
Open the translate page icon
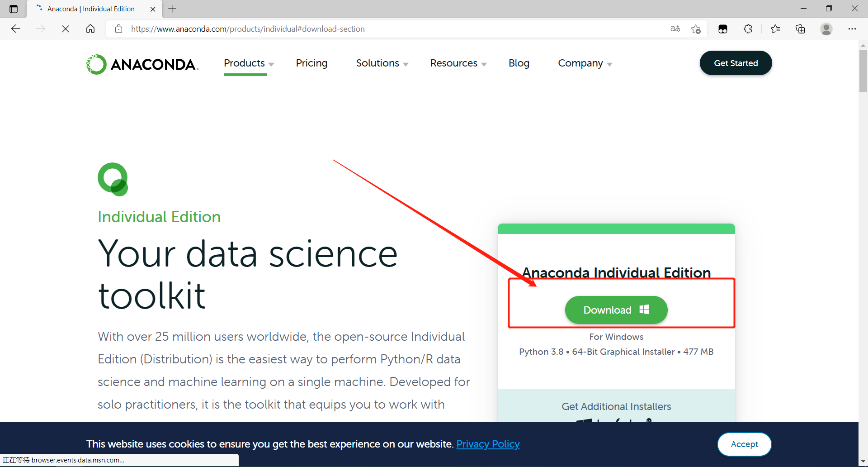[x=675, y=29]
